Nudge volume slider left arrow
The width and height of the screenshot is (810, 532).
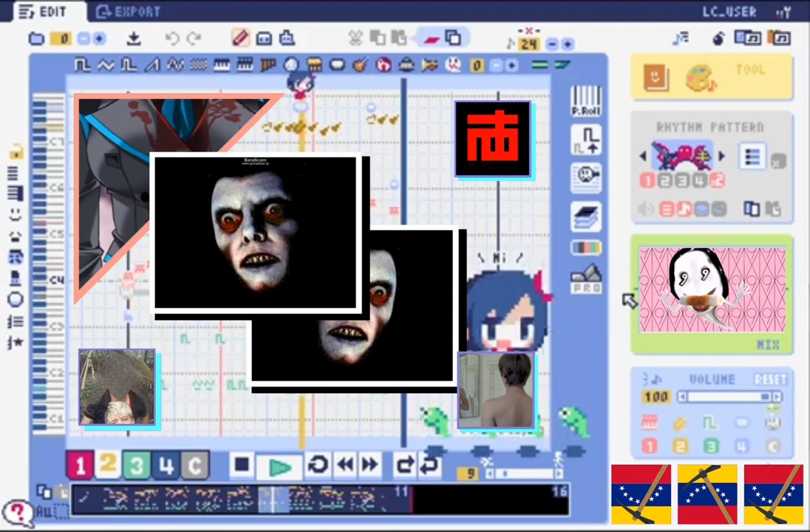682,397
